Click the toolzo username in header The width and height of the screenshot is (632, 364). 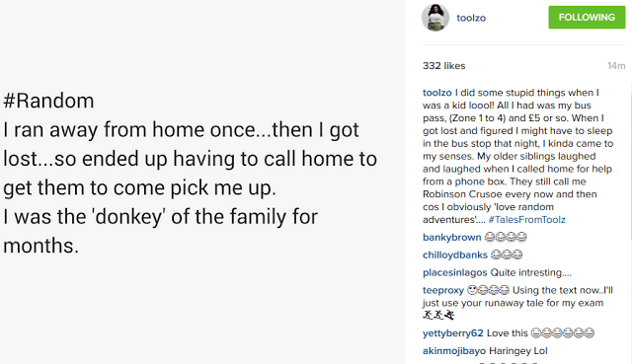pyautogui.click(x=471, y=18)
